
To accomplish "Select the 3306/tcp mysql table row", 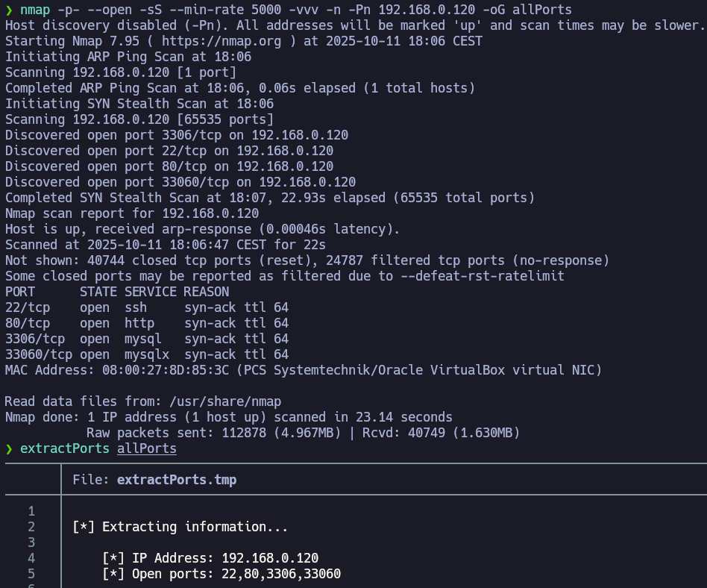I will tap(146, 339).
